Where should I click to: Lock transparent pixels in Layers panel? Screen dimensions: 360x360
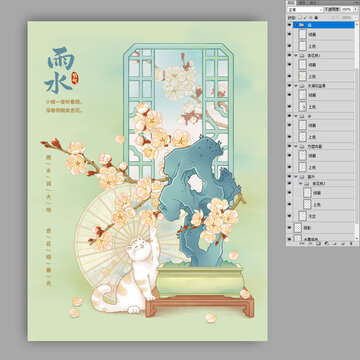[300, 17]
